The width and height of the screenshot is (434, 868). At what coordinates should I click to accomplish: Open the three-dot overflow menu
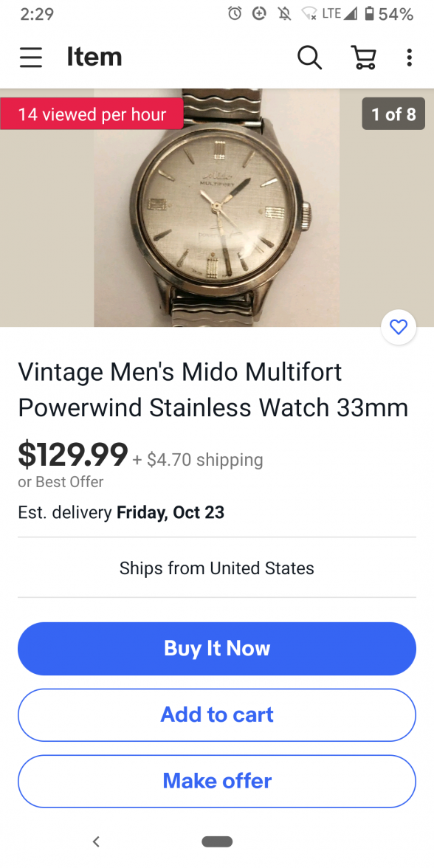[409, 57]
